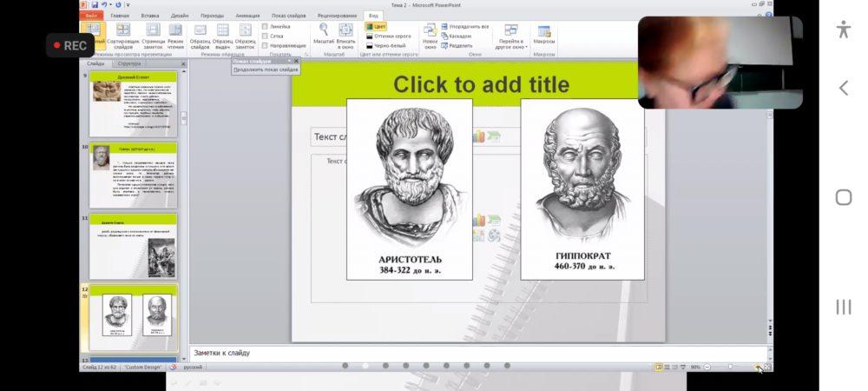Open the Вставка (Insert) tab
This screenshot has height=391, width=868.
point(149,16)
